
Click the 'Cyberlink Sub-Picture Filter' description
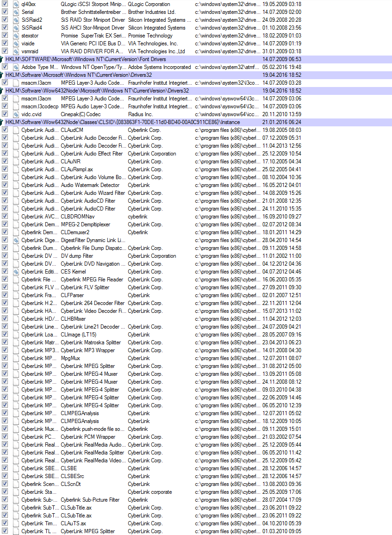tap(90, 500)
